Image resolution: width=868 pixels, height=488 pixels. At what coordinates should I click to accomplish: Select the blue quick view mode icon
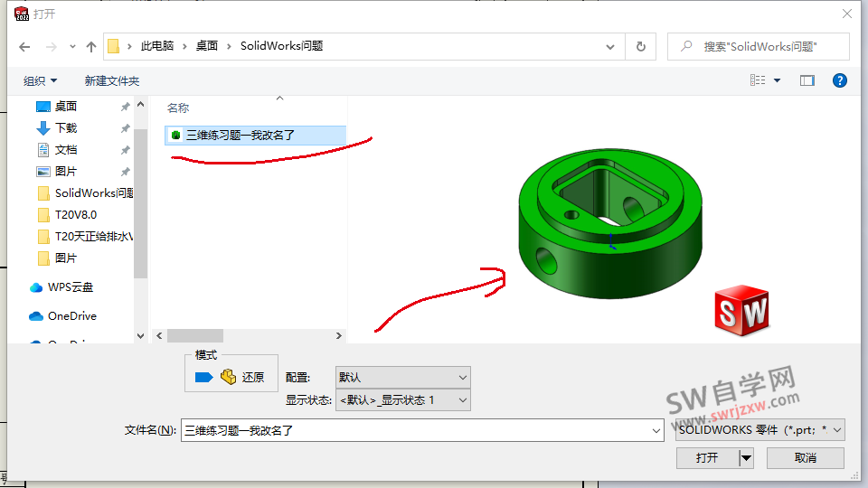pos(203,378)
